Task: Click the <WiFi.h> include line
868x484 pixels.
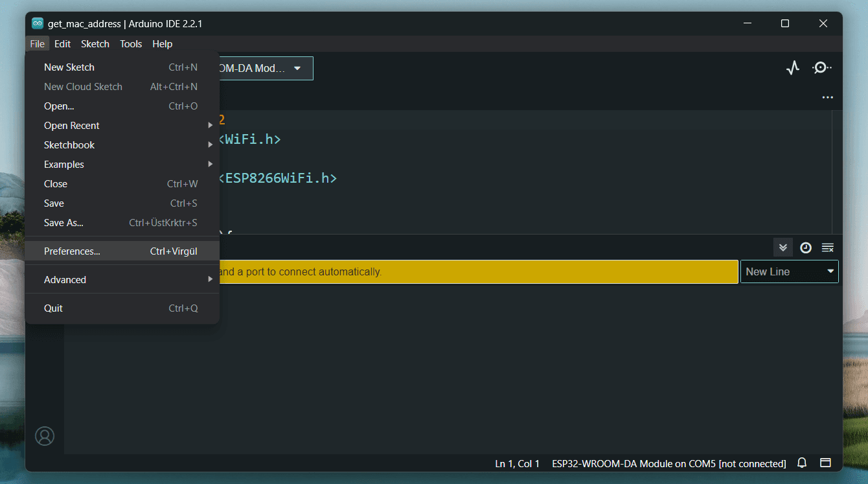Action: tap(249, 139)
